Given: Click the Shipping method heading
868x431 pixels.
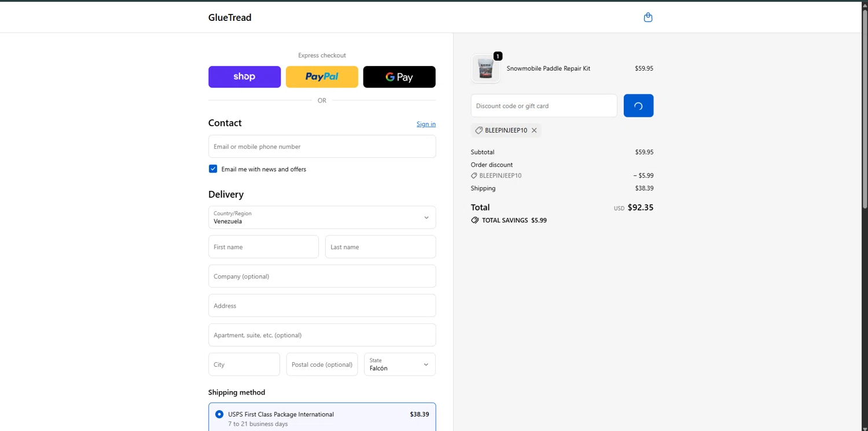Looking at the screenshot, I should [237, 392].
